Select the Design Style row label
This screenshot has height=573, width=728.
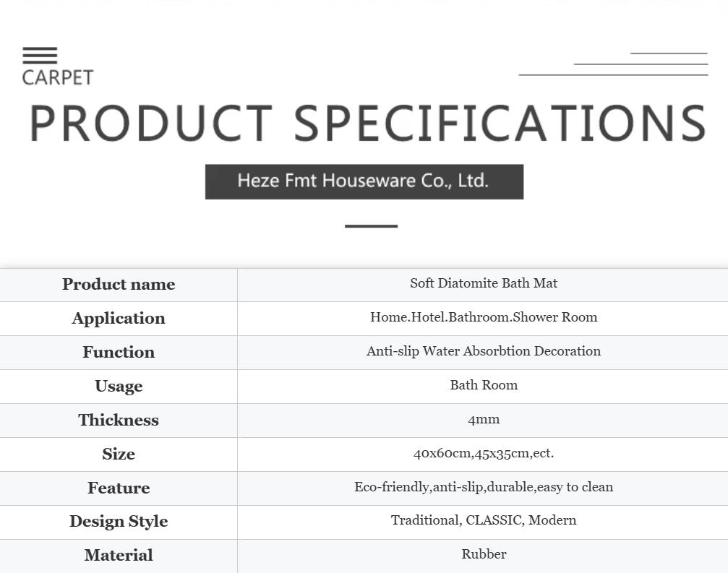coord(119,522)
